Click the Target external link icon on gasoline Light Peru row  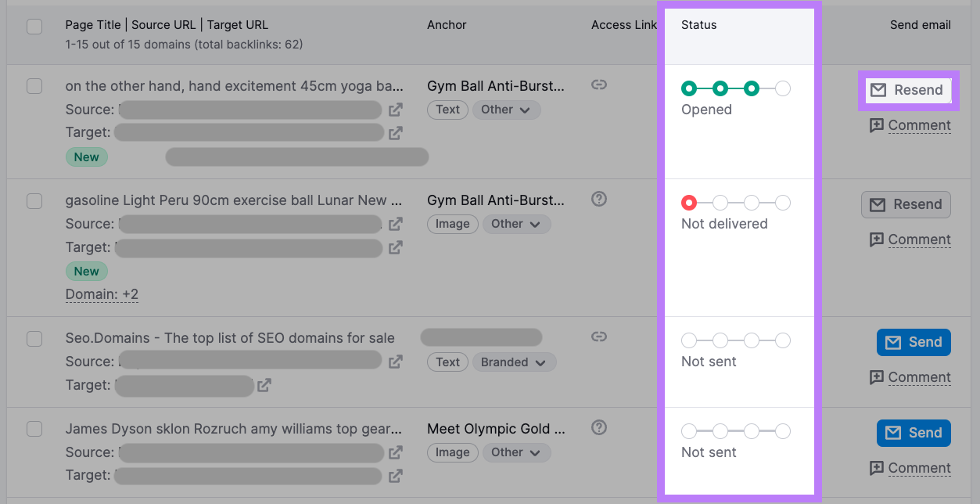point(396,248)
